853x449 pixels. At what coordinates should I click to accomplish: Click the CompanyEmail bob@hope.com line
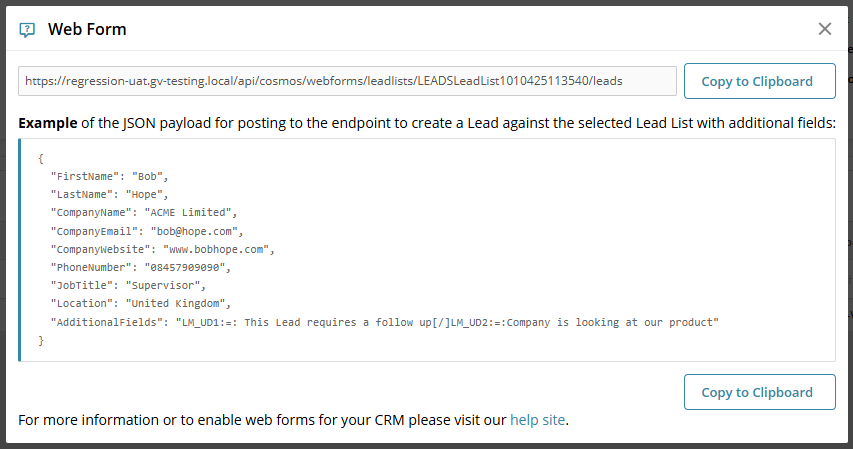tap(147, 231)
